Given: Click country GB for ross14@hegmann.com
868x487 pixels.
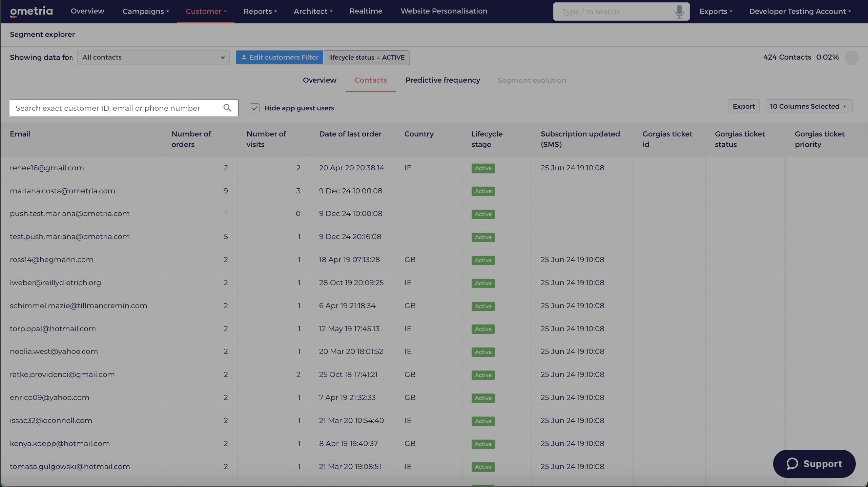Looking at the screenshot, I should (x=410, y=260).
